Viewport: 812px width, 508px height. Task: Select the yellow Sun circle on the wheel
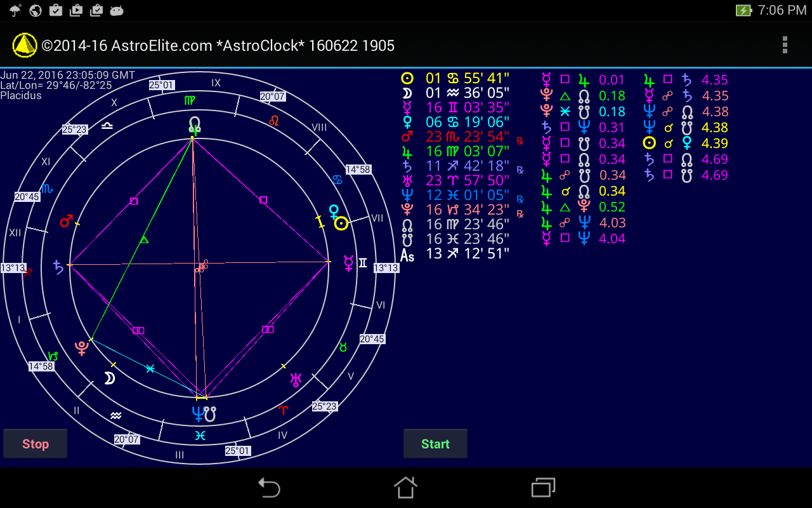[341, 224]
